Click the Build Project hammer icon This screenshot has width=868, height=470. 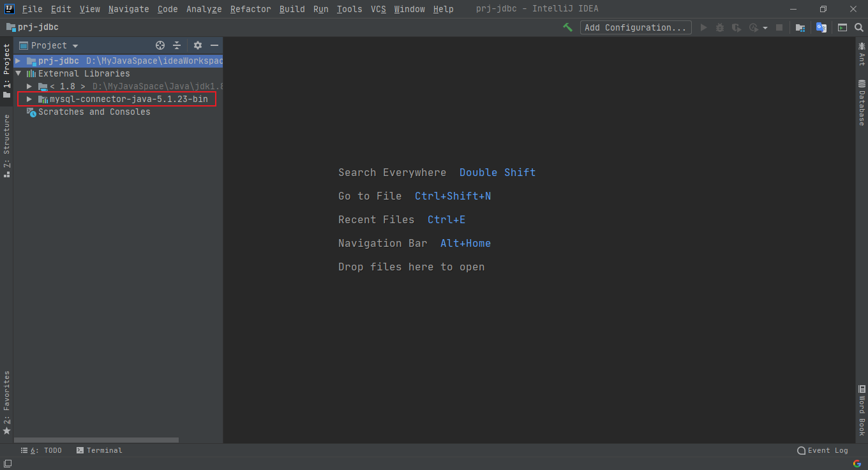[567, 27]
